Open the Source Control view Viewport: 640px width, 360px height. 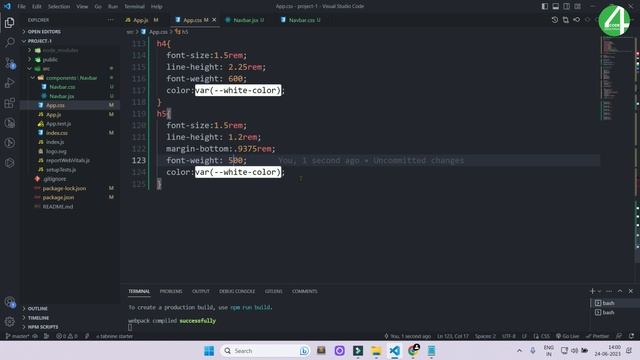point(9,63)
